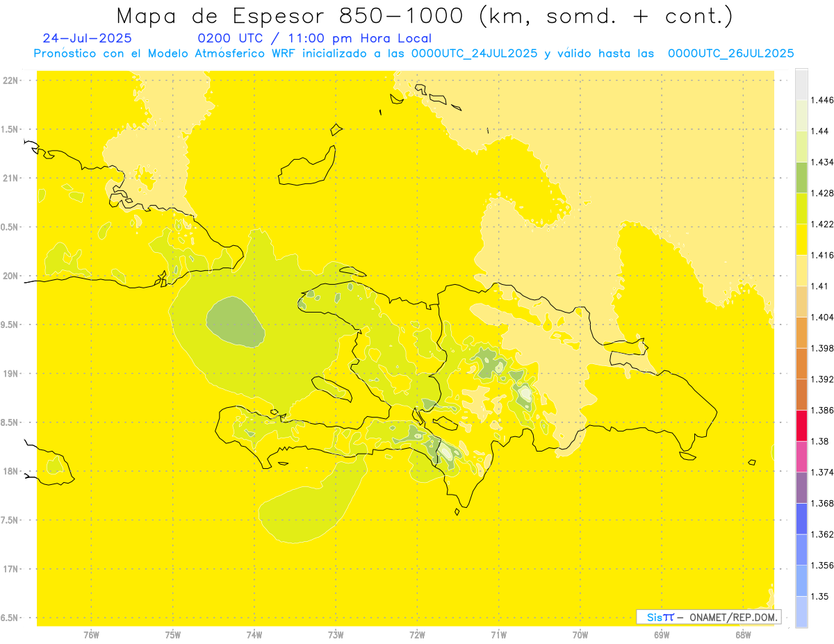The height and width of the screenshot is (644, 834).
Task: Click Gonâve island in the Haitian gulf
Action: click(x=331, y=388)
